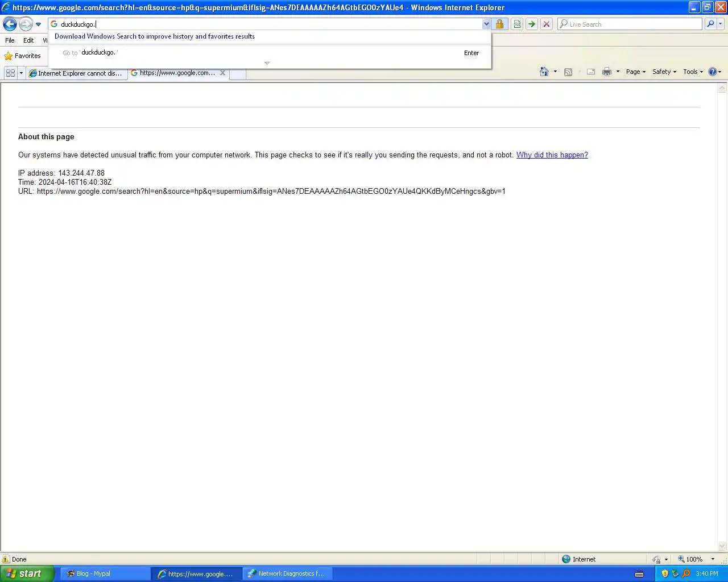The width and height of the screenshot is (728, 582).
Task: Open the Safety menu
Action: click(664, 72)
